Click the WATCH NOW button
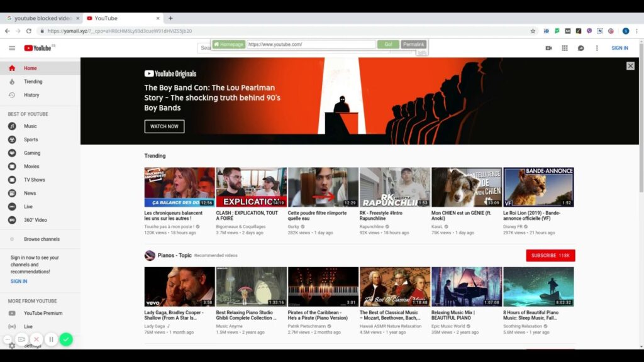The height and width of the screenshot is (362, 644). pyautogui.click(x=164, y=126)
